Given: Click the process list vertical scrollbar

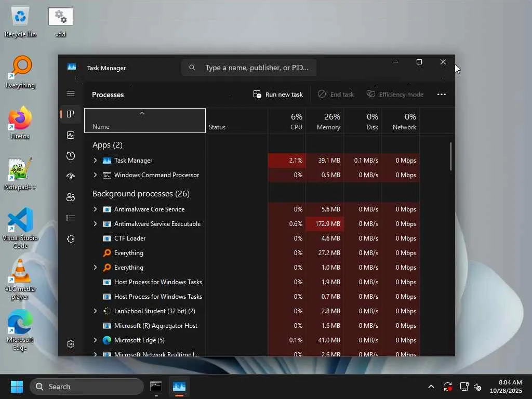Looking at the screenshot, I should [451, 156].
